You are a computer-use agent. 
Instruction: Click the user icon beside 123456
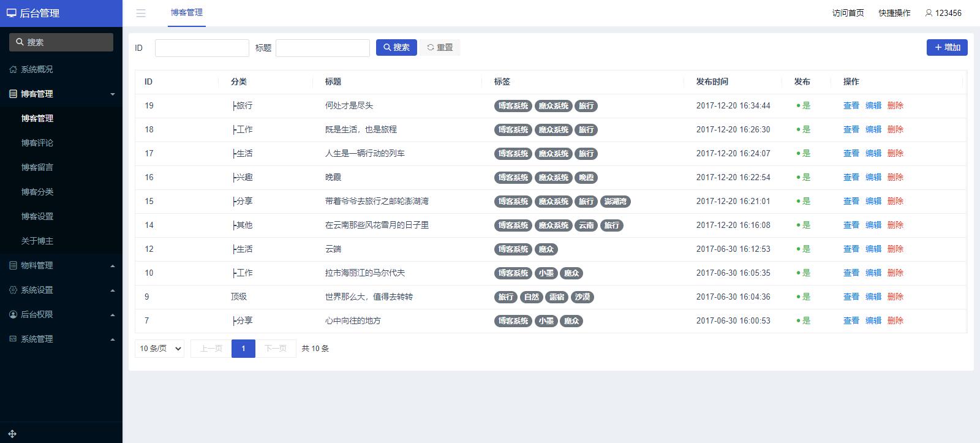[929, 13]
